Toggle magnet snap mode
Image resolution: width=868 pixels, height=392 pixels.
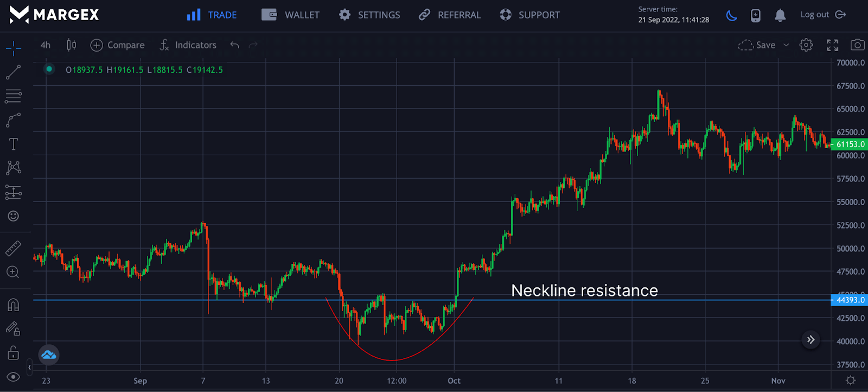tap(14, 305)
